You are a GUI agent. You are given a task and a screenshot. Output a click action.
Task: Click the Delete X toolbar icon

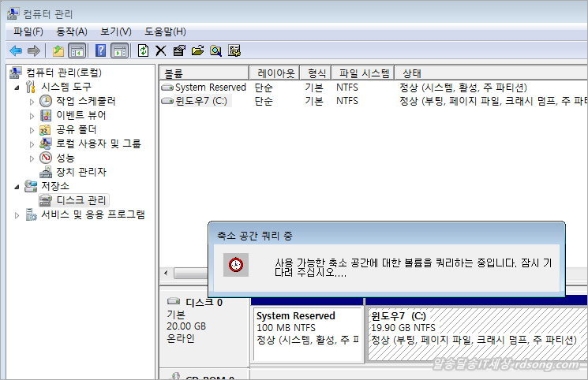(160, 50)
